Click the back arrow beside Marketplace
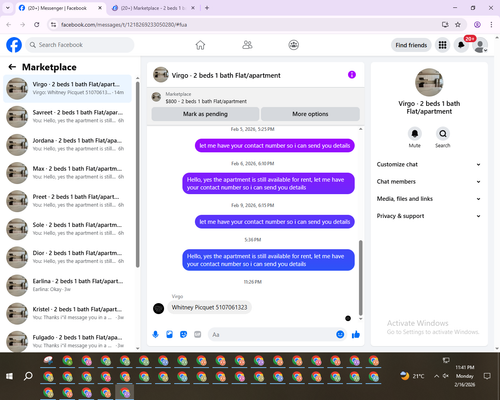Viewport: 500px width, 400px height. pyautogui.click(x=12, y=67)
